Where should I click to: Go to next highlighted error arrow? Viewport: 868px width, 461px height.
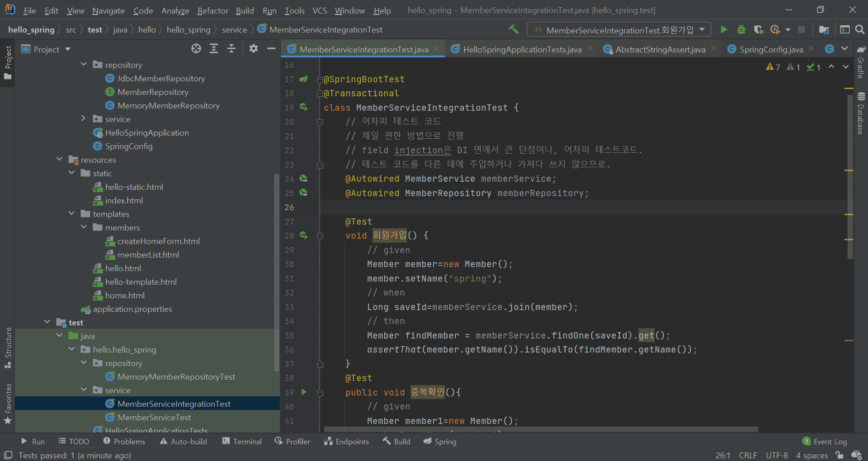click(x=846, y=67)
